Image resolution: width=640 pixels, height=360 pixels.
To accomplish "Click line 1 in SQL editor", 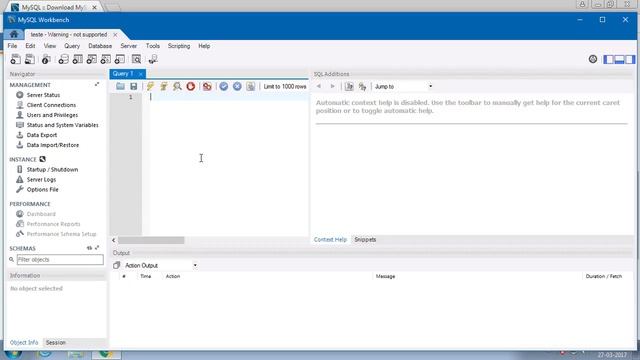I will pos(229,97).
